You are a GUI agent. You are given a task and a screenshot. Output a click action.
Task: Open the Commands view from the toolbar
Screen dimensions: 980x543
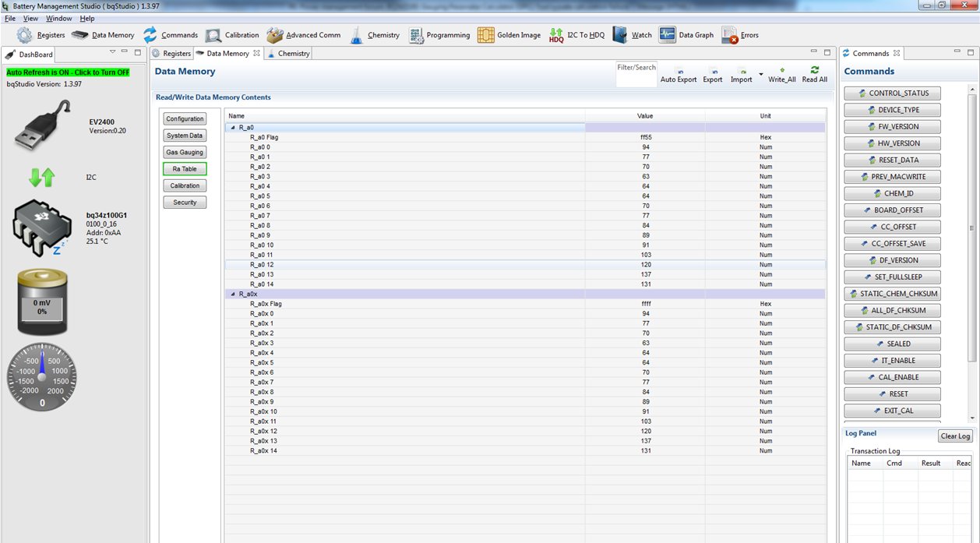[x=170, y=35]
